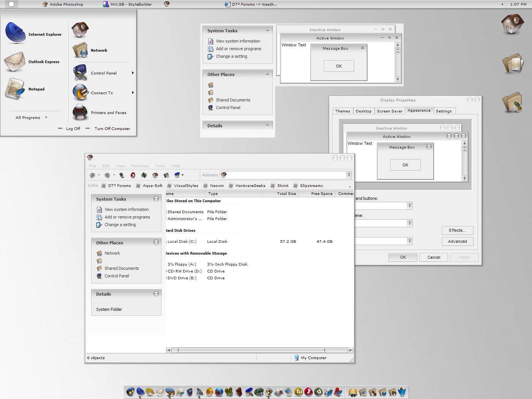Switch to the Desktop tab
This screenshot has width=532, height=399.
pos(364,111)
